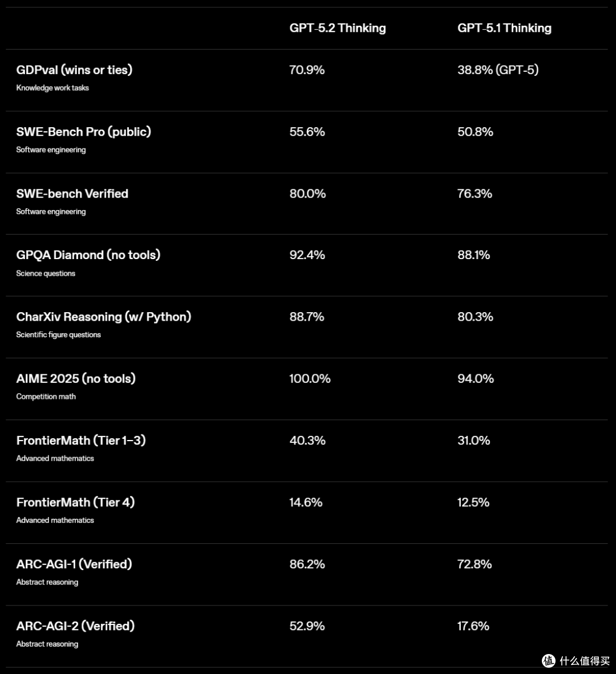Click the AIME 2025 (no tools) label
Viewport: 616px width, 674px height.
click(76, 379)
